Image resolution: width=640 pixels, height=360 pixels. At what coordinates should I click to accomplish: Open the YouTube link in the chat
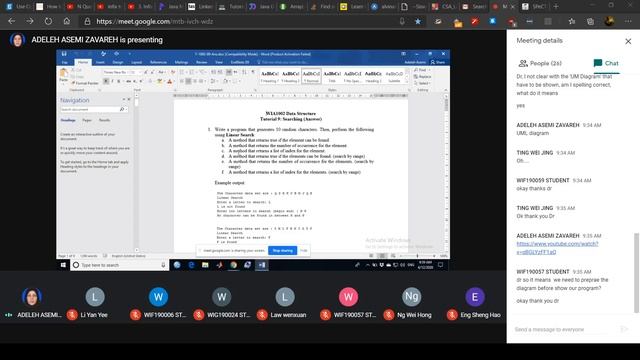[557, 248]
